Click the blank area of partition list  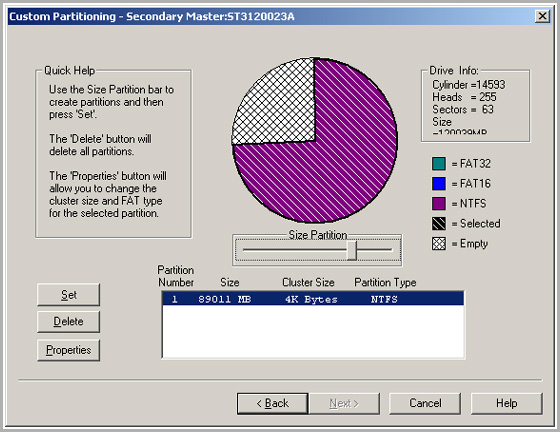313,331
